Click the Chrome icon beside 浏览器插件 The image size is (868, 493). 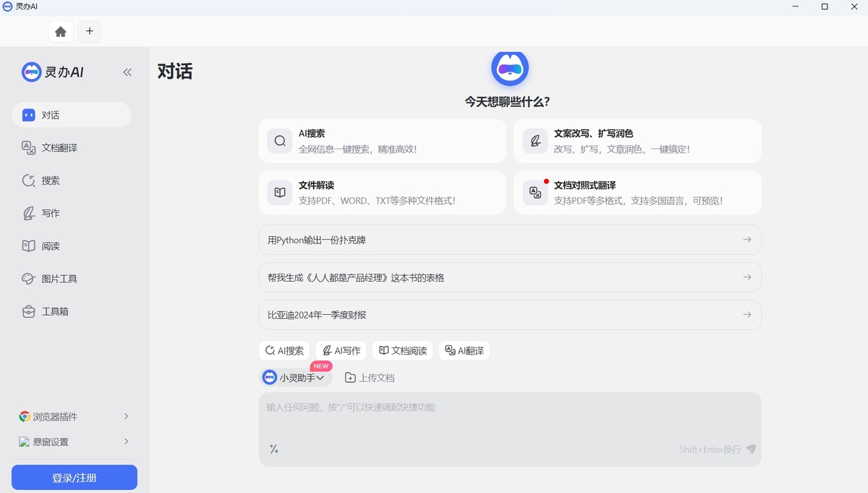(x=25, y=416)
